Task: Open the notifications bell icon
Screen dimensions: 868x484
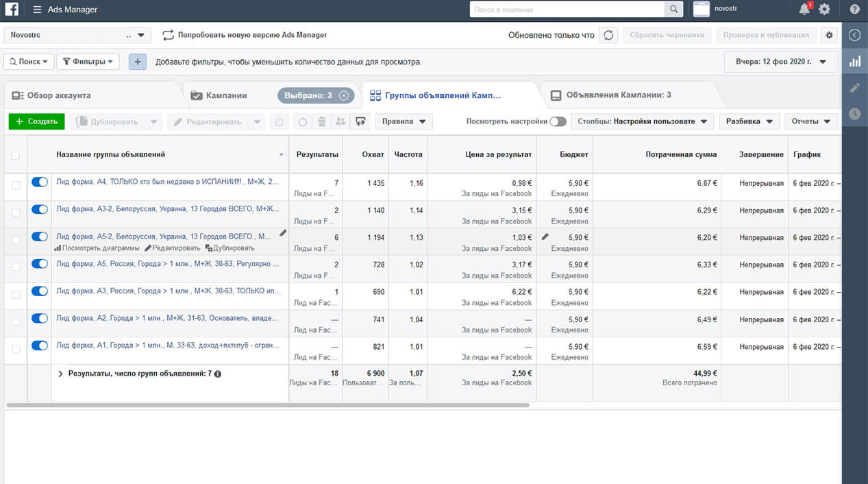Action: click(804, 10)
